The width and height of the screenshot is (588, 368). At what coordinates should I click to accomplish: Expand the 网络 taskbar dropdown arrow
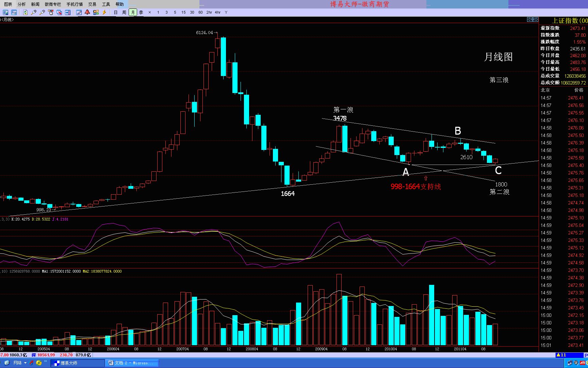[25, 363]
